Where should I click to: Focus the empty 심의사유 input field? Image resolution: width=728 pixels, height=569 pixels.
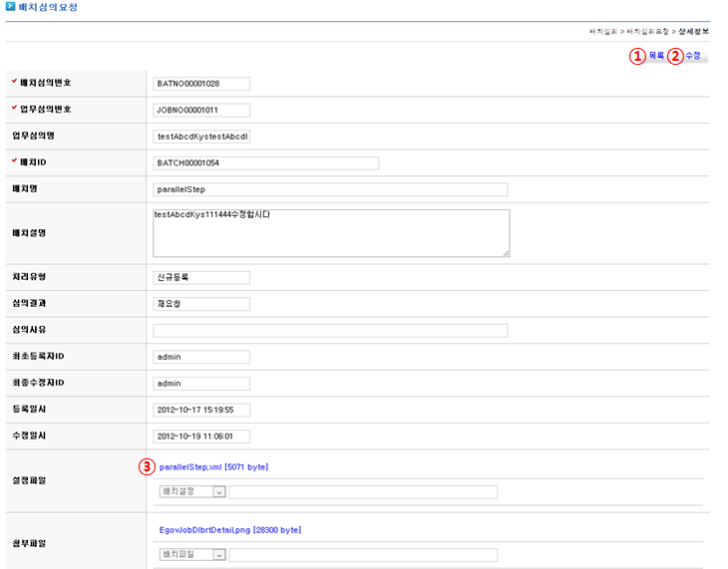point(330,331)
